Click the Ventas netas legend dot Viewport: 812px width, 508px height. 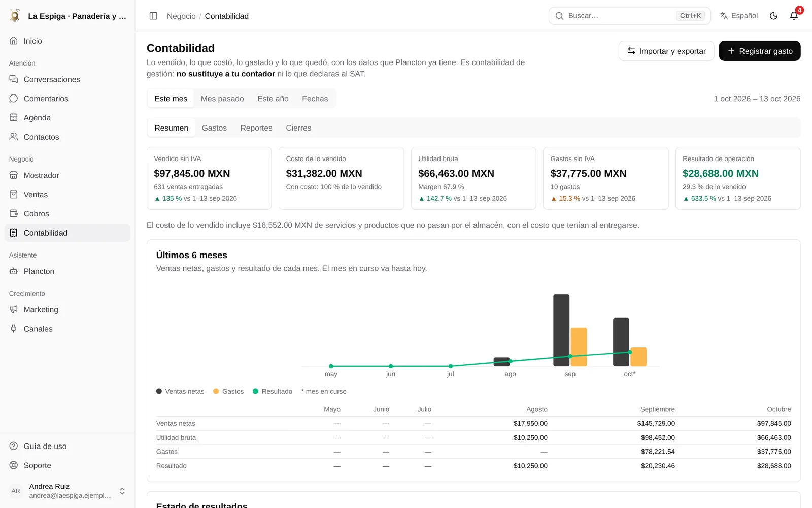coord(159,391)
